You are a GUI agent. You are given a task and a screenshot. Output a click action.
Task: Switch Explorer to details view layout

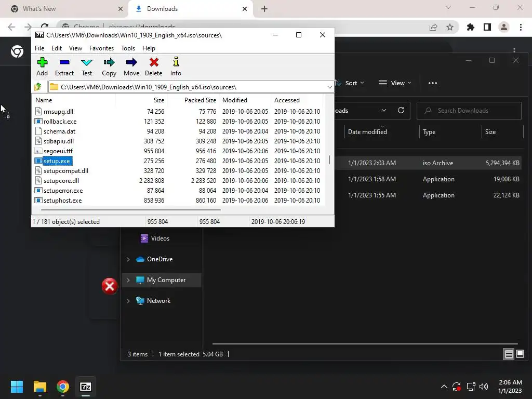coord(509,354)
